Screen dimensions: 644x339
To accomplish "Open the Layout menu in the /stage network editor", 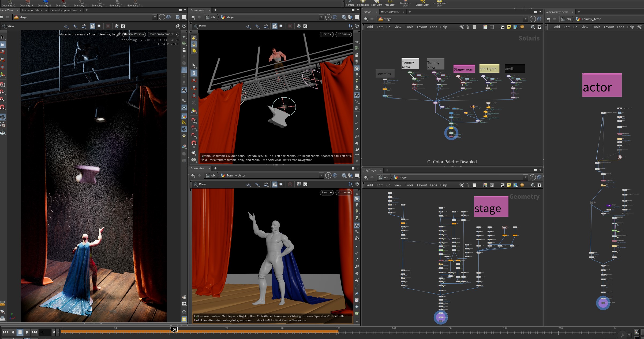I will (x=422, y=27).
